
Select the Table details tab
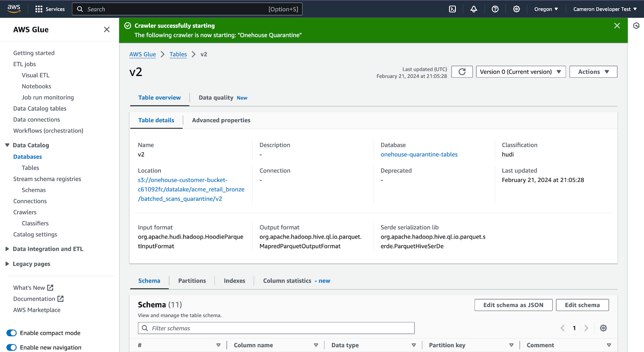point(156,120)
